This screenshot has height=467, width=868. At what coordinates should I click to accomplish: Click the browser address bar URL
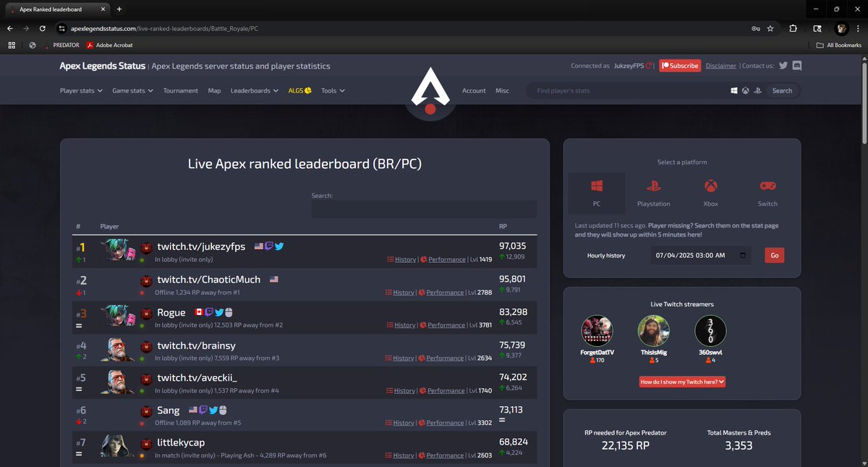tap(164, 28)
